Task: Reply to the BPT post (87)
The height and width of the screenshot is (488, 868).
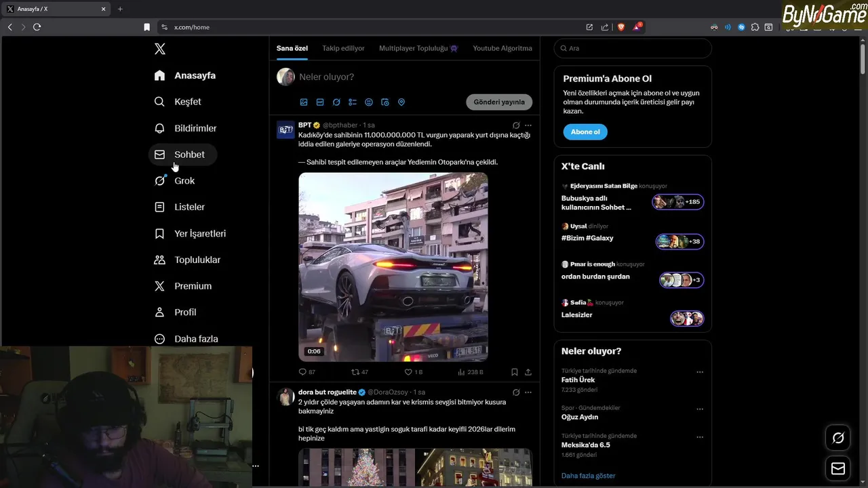Action: pyautogui.click(x=307, y=372)
